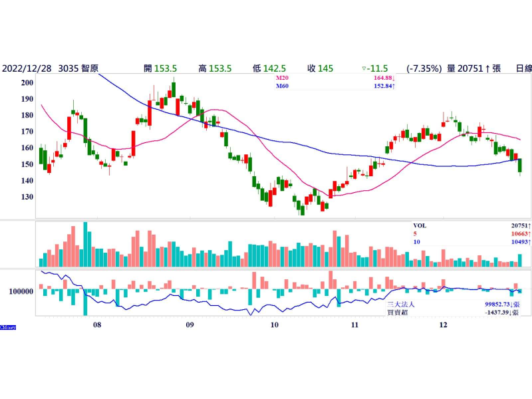The image size is (532, 399).
Task: Click the 09 month marker on time axis
Action: pos(190,325)
